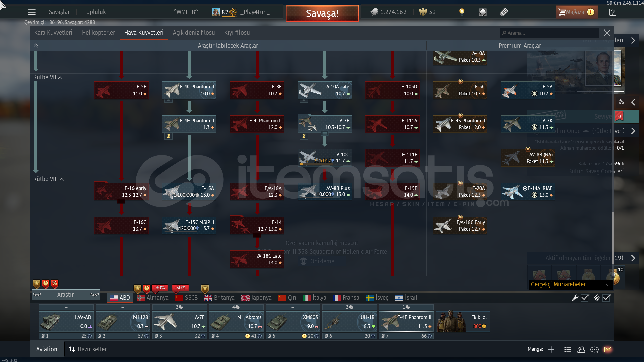This screenshot has width=644, height=362.
Task: Select the İsveç nation tab
Action: pos(377,298)
